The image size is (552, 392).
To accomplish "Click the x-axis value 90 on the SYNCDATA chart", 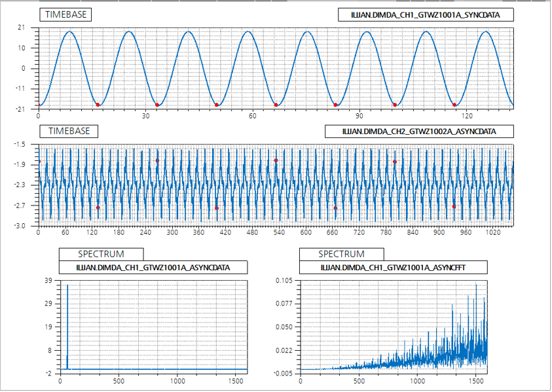I will [x=359, y=116].
